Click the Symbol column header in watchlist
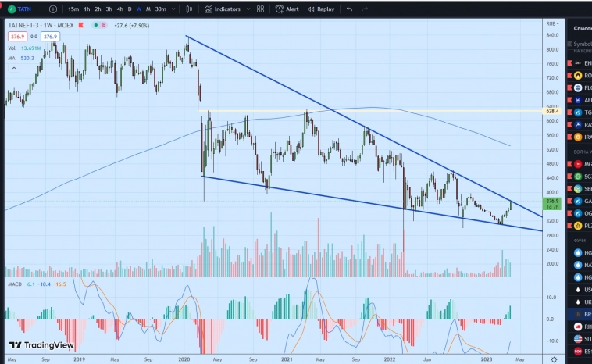This screenshot has height=364, width=592. (583, 44)
